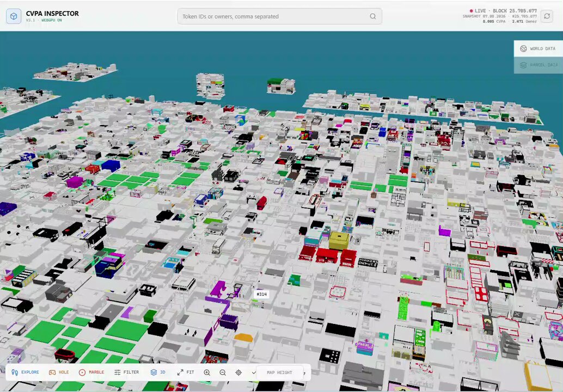Click the magnifier icon in the search box
Image resolution: width=563 pixels, height=392 pixels.
[373, 16]
